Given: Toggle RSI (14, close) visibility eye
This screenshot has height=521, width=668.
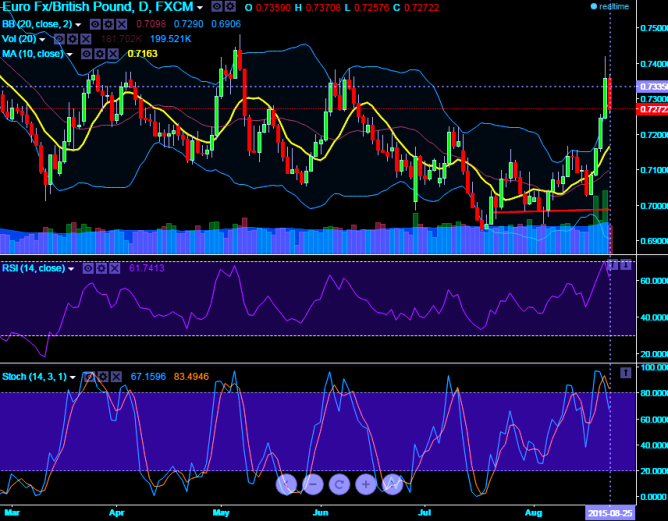Looking at the screenshot, I should point(88,268).
